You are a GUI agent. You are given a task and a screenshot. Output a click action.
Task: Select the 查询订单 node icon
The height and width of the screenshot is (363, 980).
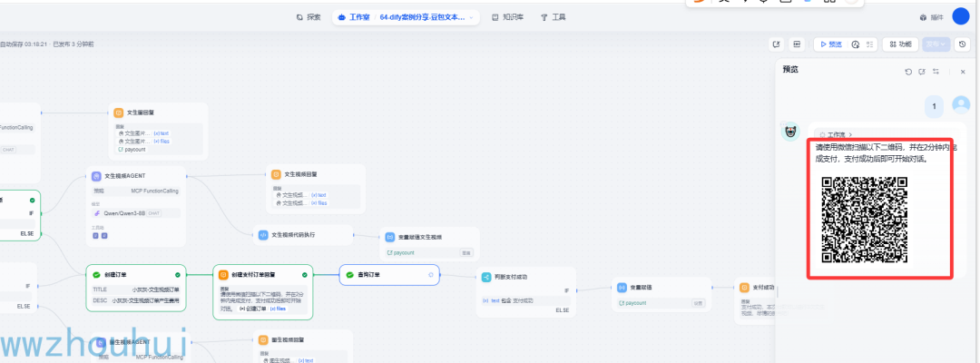(350, 274)
